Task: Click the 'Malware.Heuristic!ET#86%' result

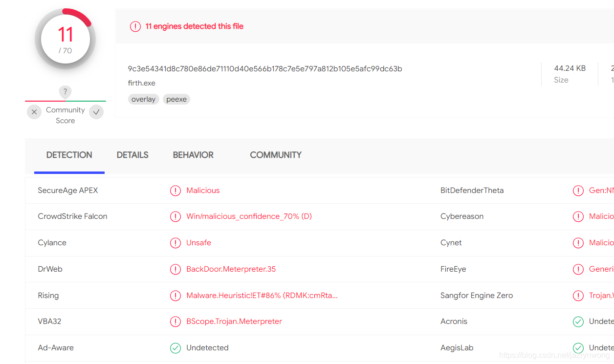Action: 262,296
